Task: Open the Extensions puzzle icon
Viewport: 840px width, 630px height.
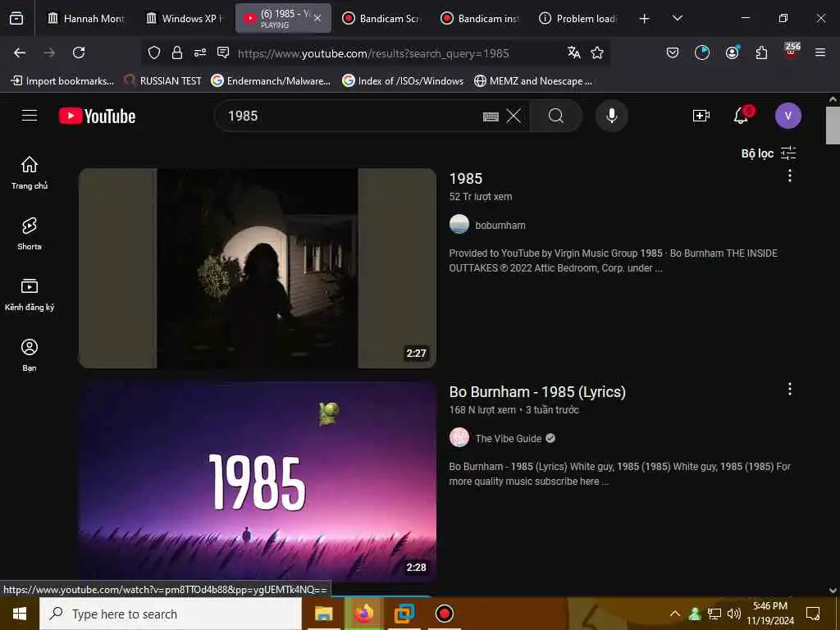Action: click(761, 52)
